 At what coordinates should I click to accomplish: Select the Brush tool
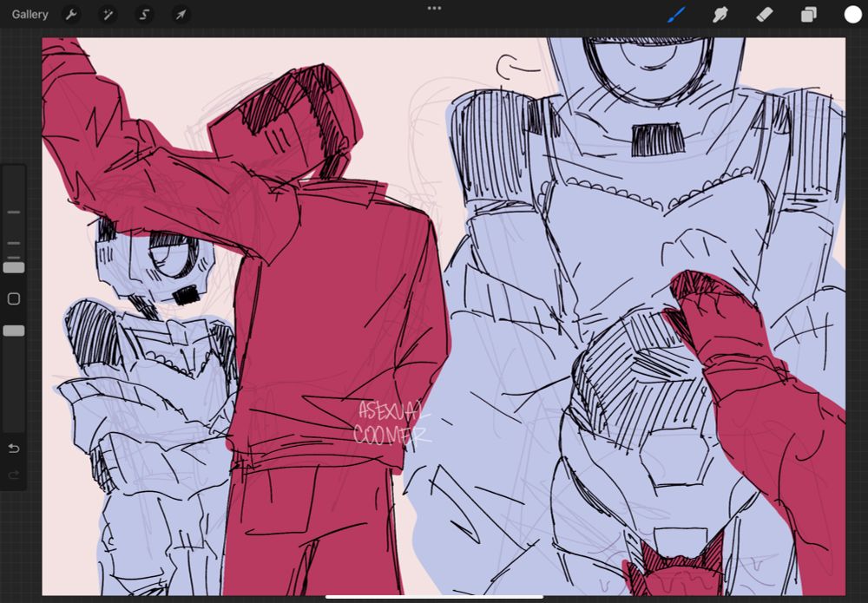click(676, 15)
